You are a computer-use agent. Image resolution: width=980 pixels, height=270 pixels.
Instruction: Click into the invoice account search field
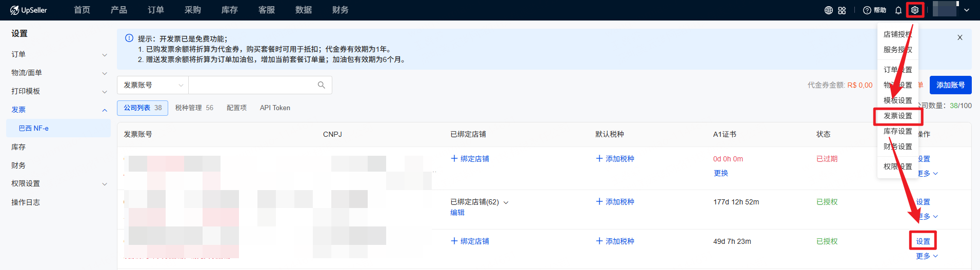251,85
